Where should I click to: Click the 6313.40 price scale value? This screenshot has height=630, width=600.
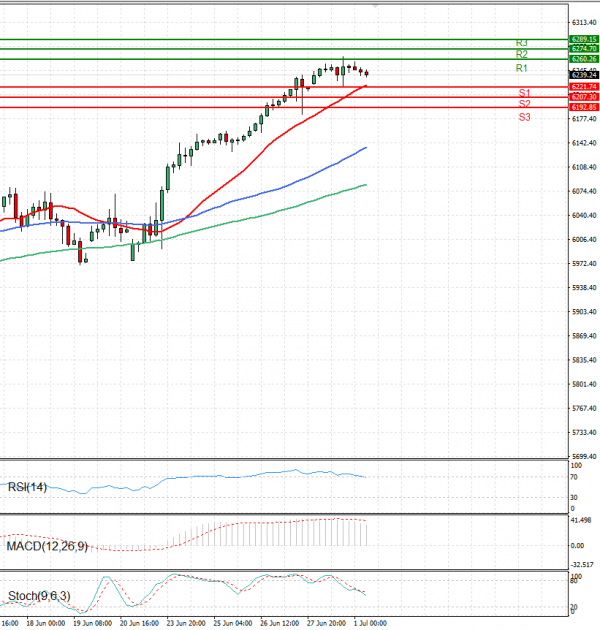pos(584,22)
